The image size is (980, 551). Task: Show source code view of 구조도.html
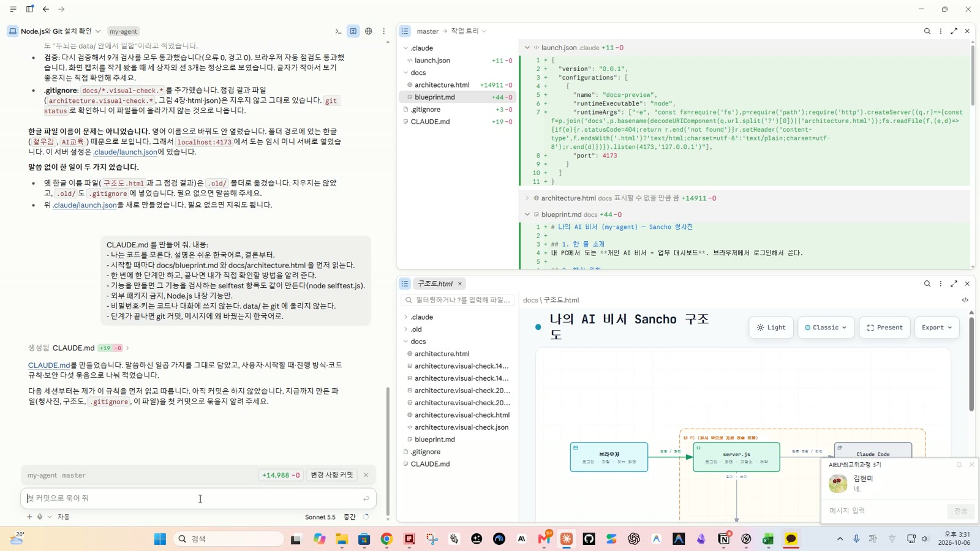click(965, 300)
